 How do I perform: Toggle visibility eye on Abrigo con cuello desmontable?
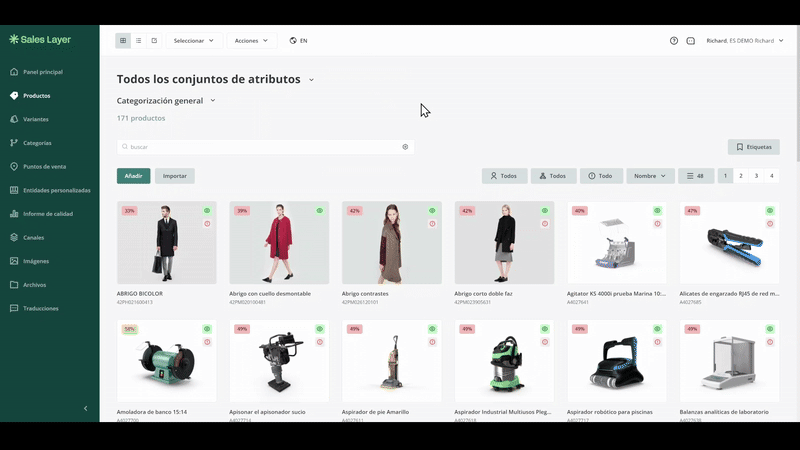320,211
